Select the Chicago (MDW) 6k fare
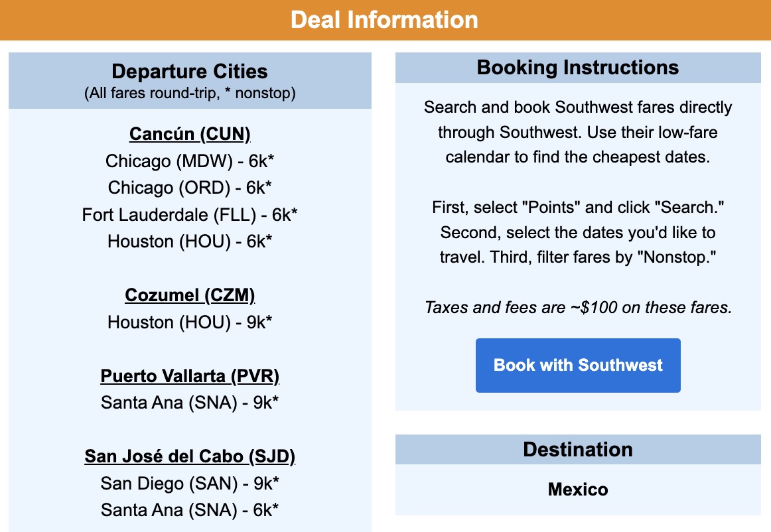This screenshot has width=771, height=532. (188, 161)
